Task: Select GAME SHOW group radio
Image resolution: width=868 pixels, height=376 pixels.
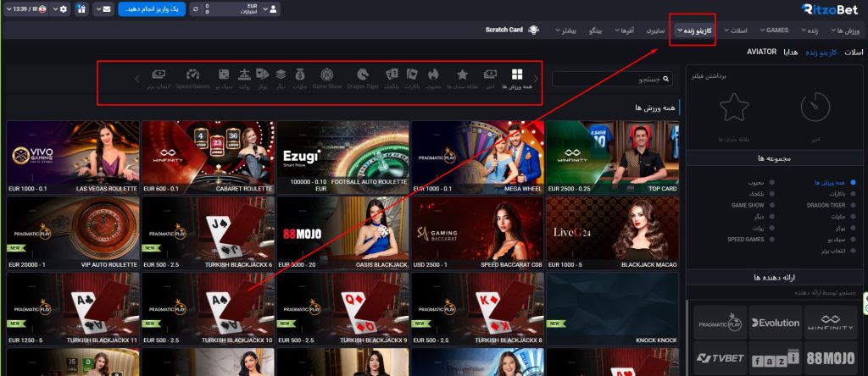Action: pos(772,205)
